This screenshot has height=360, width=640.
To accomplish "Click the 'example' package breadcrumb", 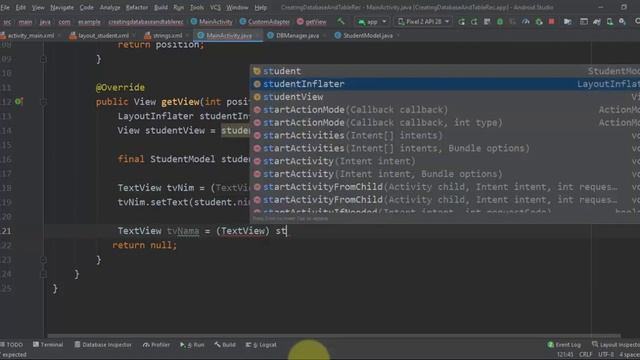I will pos(89,22).
